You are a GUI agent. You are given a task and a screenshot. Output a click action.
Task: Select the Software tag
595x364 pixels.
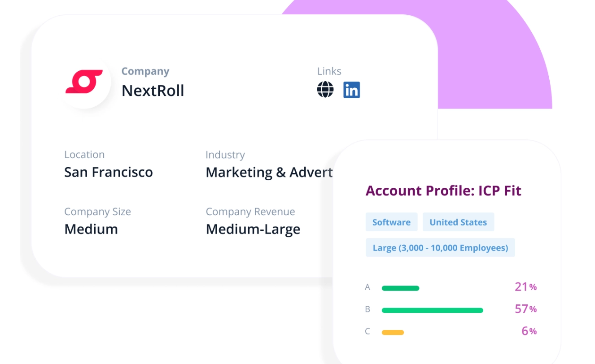(391, 222)
